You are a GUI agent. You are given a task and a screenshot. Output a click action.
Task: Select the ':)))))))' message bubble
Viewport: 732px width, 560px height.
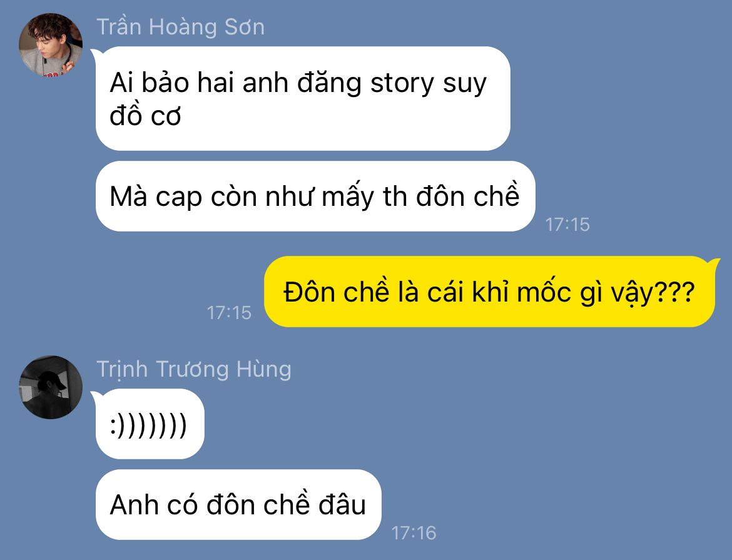[x=150, y=424]
